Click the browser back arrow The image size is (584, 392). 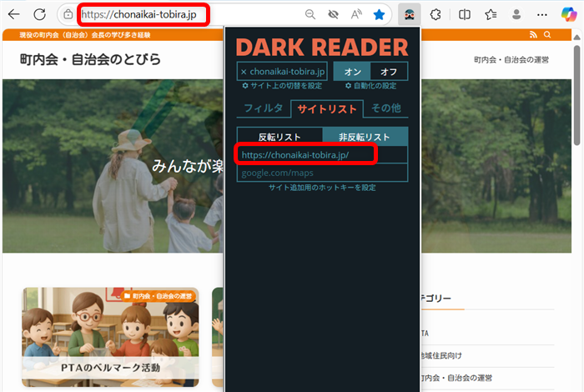point(14,14)
